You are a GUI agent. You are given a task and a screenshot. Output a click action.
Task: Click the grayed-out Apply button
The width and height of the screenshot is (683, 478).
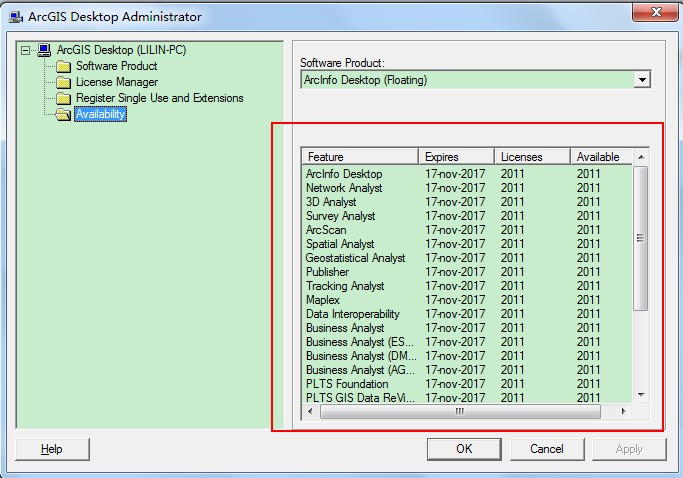(629, 449)
